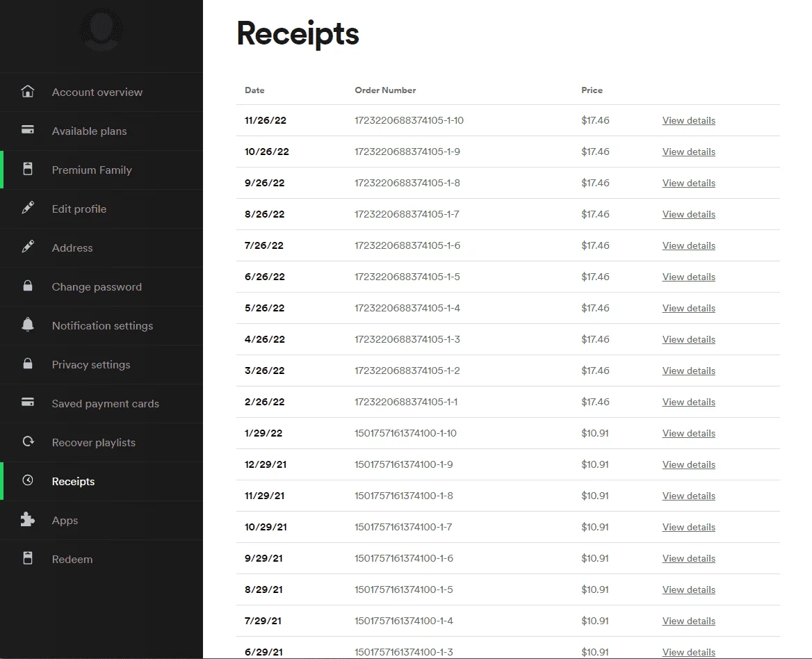Click the lock icon beside Change password
Image resolution: width=812 pixels, height=659 pixels.
(x=27, y=286)
